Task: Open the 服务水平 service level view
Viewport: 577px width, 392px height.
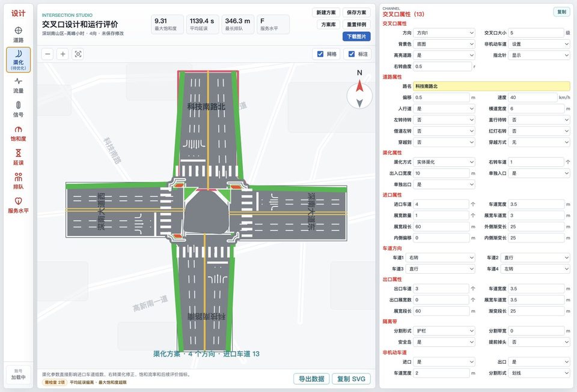Action: 19,205
